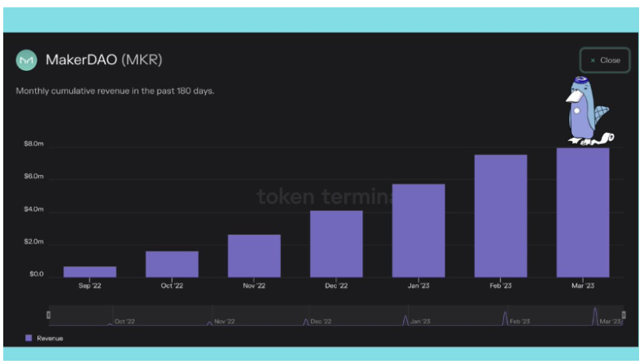Image resolution: width=644 pixels, height=364 pixels.
Task: Click Jan '23 on the range navigator
Action: [420, 322]
